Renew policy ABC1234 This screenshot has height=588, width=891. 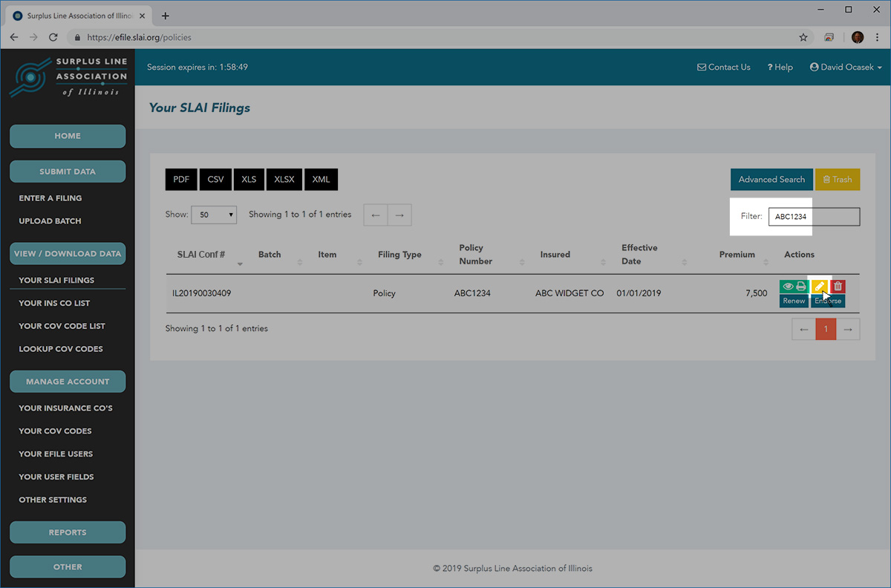tap(794, 301)
